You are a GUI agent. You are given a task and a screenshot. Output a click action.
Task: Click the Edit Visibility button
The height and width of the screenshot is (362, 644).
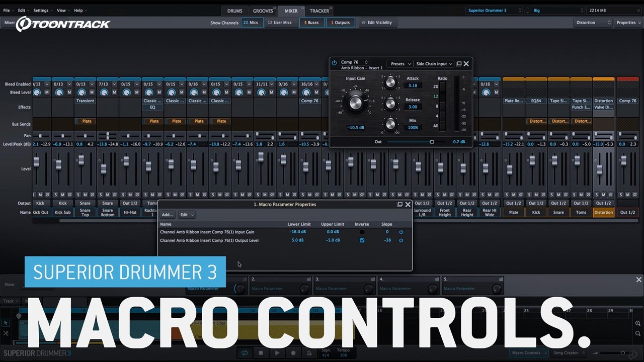[x=378, y=23]
